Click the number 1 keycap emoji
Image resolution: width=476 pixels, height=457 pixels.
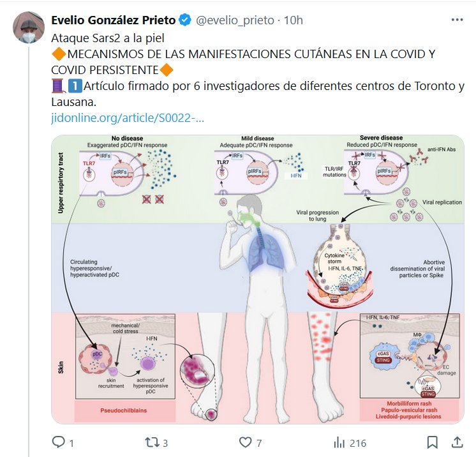tap(75, 86)
